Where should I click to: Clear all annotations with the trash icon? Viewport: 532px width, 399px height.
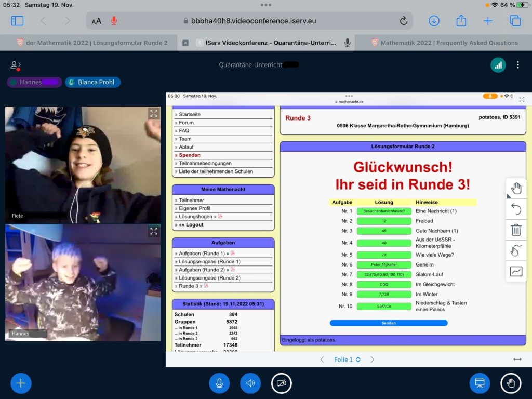[x=516, y=230]
